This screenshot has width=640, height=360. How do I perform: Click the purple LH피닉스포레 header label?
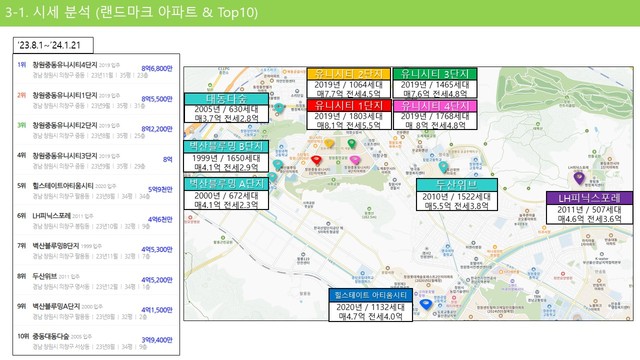[x=589, y=198]
